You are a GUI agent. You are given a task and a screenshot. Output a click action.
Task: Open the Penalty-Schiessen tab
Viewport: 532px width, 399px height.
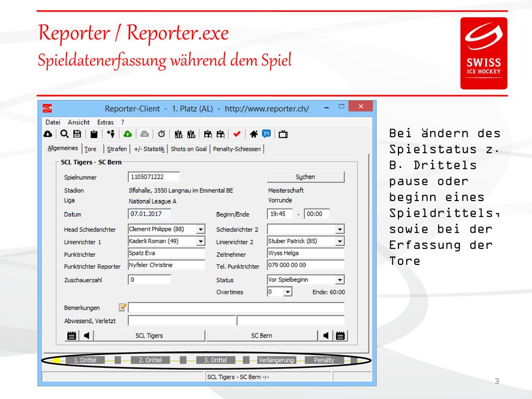(x=237, y=149)
